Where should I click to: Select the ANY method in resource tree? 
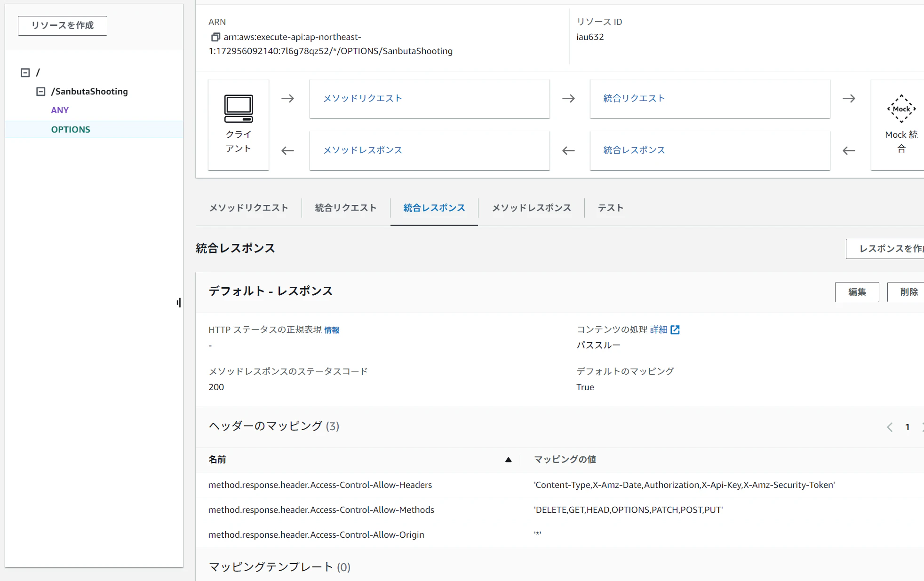click(x=60, y=110)
